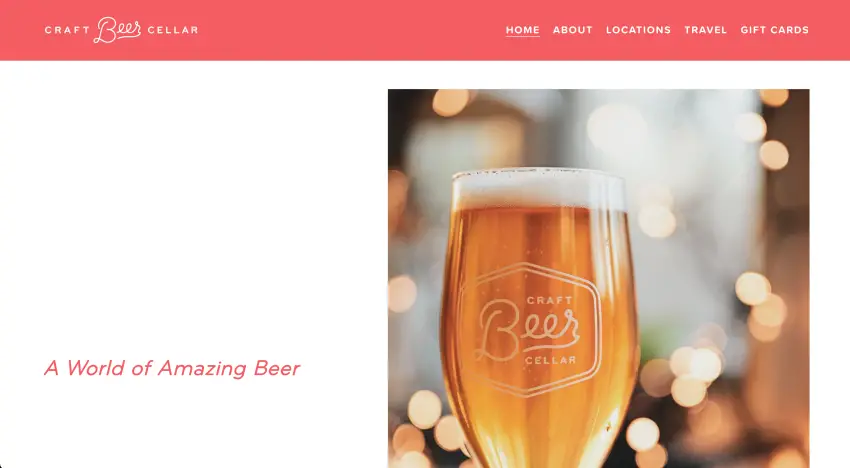Click the word 'CRAFT' in the header logo
The image size is (850, 468).
(67, 30)
